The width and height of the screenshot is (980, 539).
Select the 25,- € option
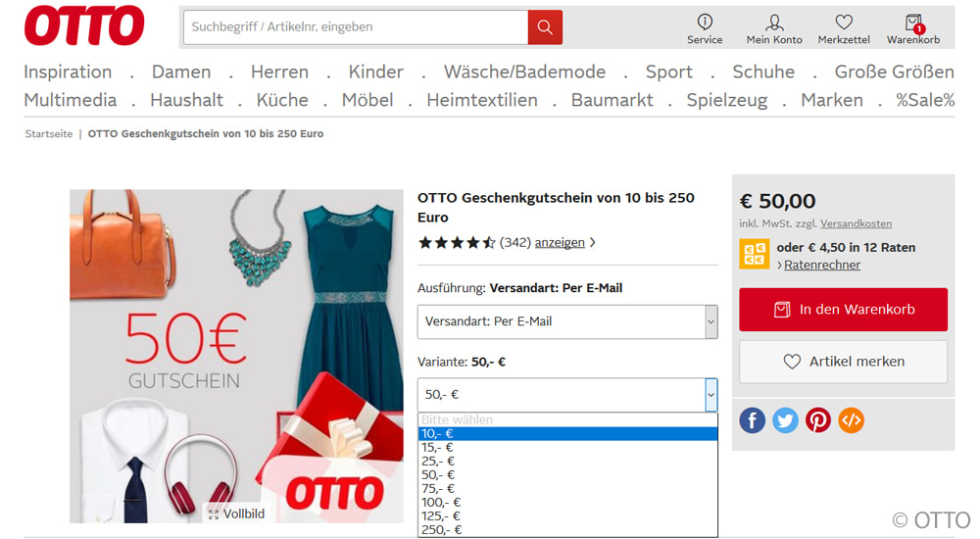567,461
